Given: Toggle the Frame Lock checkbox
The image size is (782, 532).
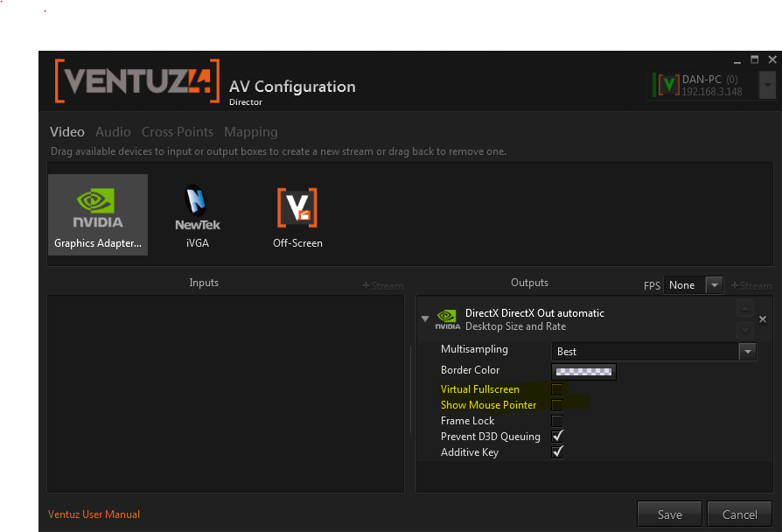Looking at the screenshot, I should point(557,421).
